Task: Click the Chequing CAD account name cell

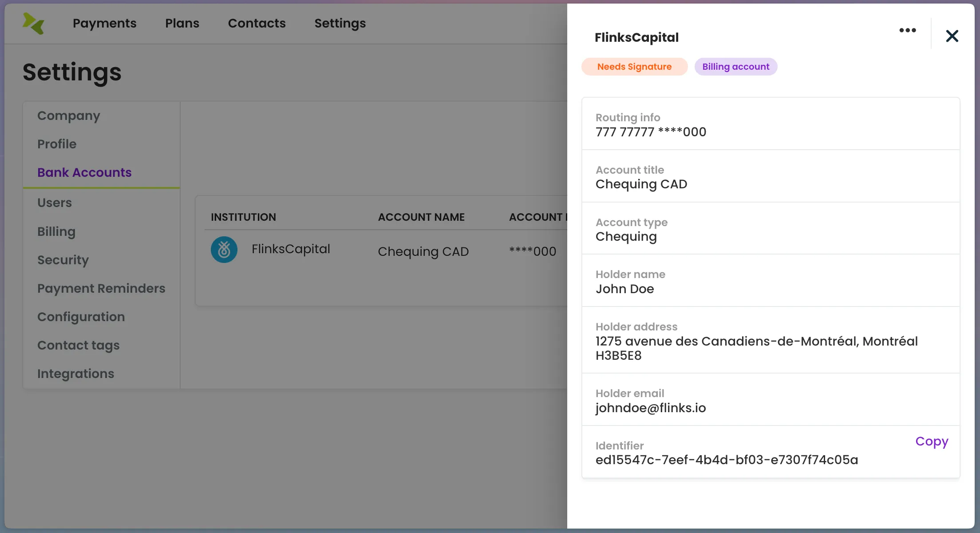Action: tap(423, 251)
